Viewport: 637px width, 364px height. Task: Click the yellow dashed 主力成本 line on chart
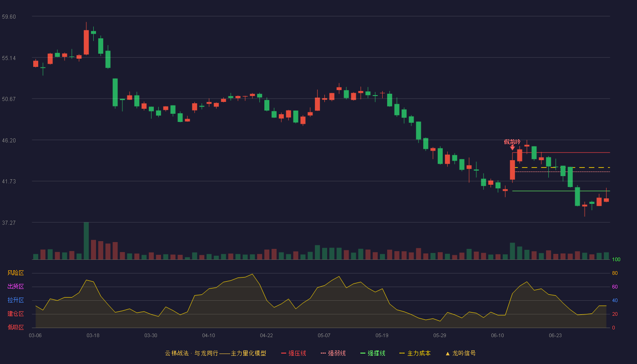[x=561, y=167]
